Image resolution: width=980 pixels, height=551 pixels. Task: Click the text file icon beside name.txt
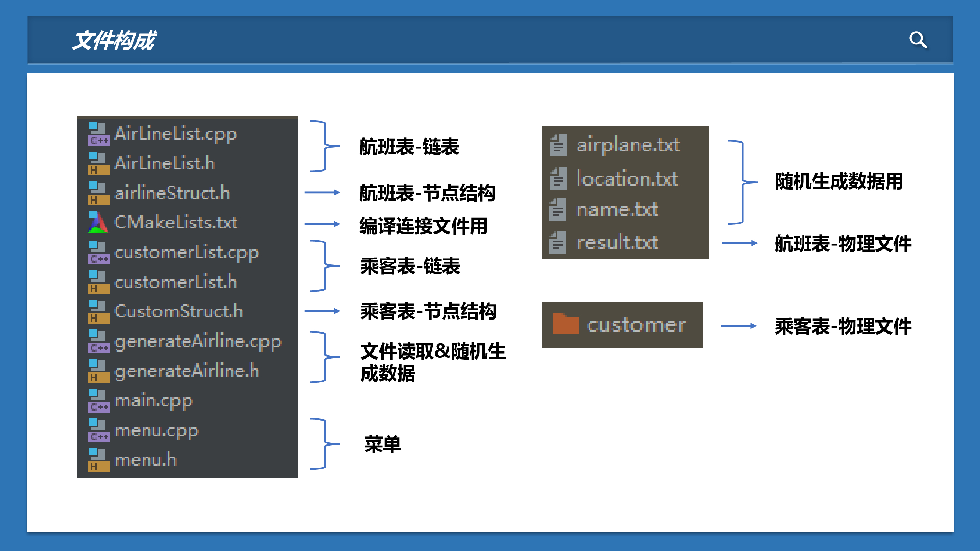[558, 209]
